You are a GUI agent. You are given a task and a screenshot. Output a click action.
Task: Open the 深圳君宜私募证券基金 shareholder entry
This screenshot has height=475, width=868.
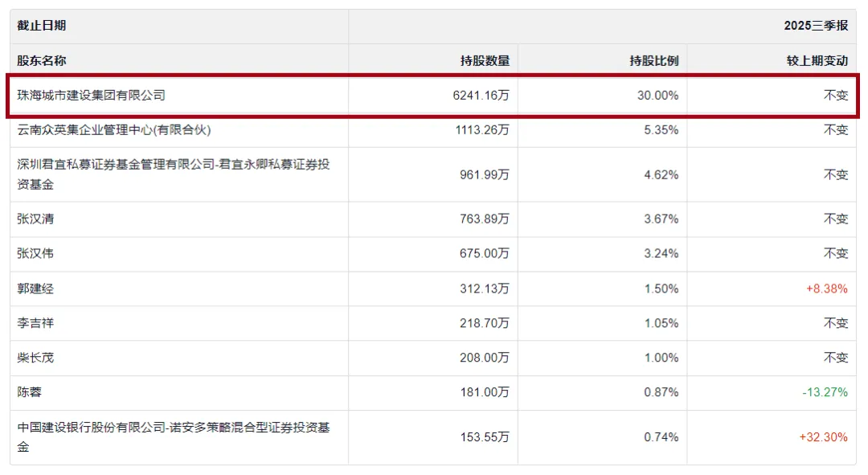[174, 174]
